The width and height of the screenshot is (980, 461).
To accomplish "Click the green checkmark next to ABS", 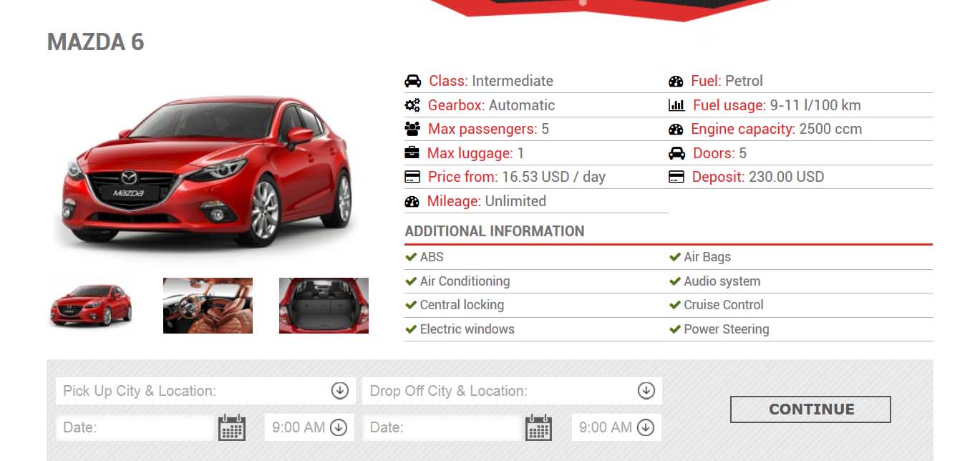I will pyautogui.click(x=411, y=257).
